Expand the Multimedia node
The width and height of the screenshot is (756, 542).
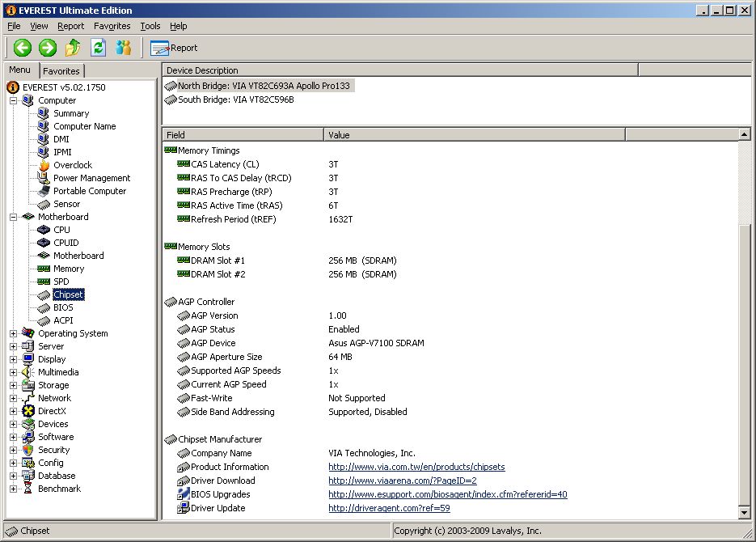click(14, 372)
